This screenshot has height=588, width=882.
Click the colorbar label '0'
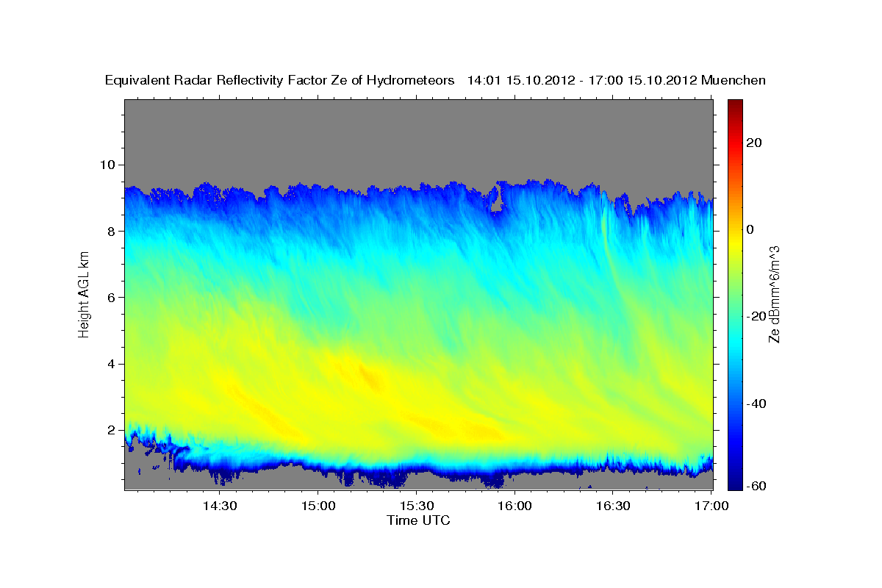[x=751, y=229]
